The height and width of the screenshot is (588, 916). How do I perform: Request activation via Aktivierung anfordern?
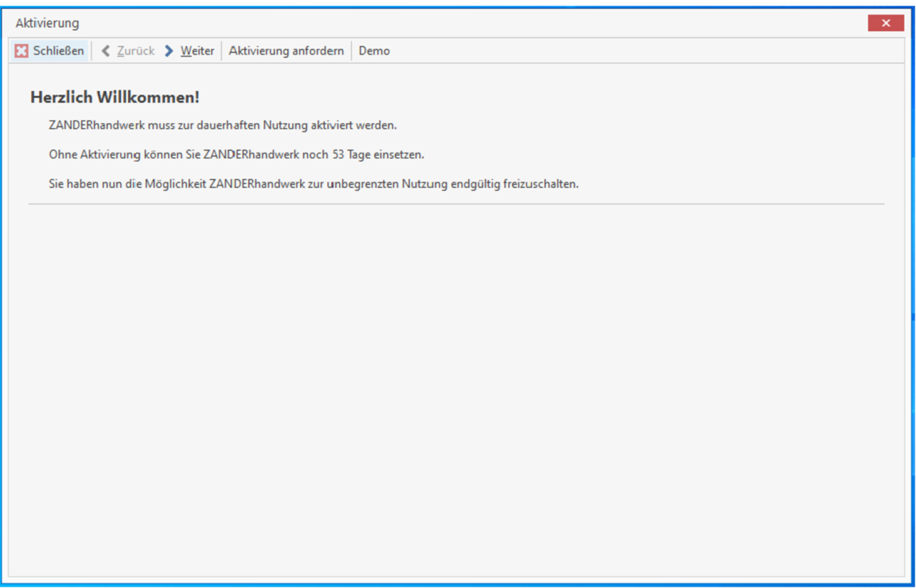coord(286,51)
